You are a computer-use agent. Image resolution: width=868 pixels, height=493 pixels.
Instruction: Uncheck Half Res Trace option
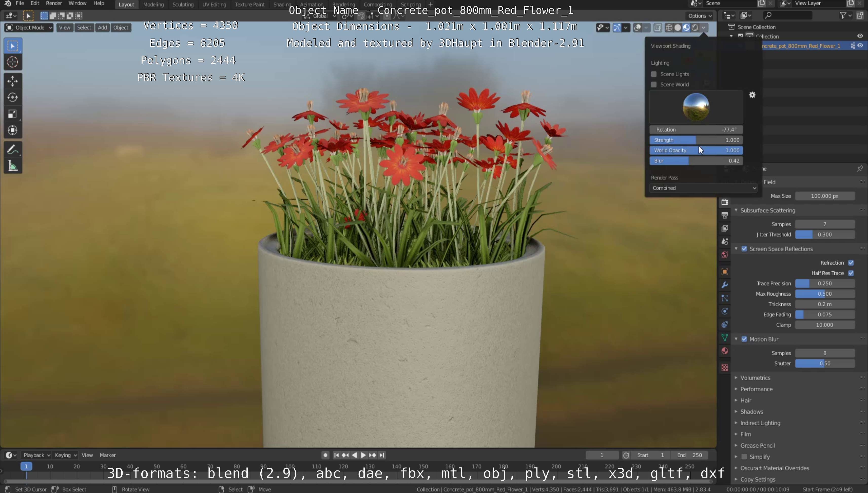[x=851, y=273]
